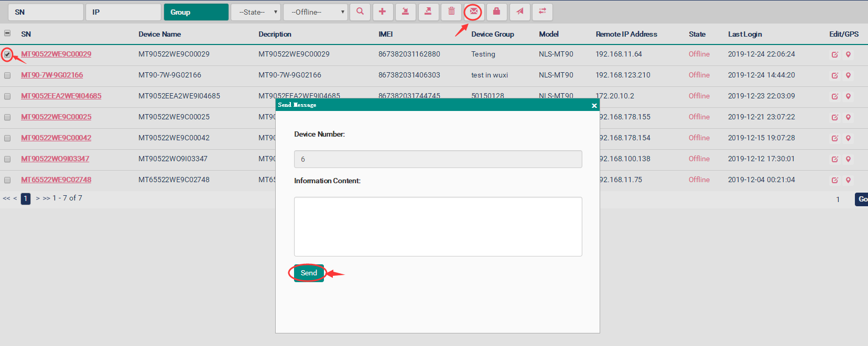Edit device MT90522WE9C00029 using edit icon
This screenshot has height=346, width=868.
834,54
